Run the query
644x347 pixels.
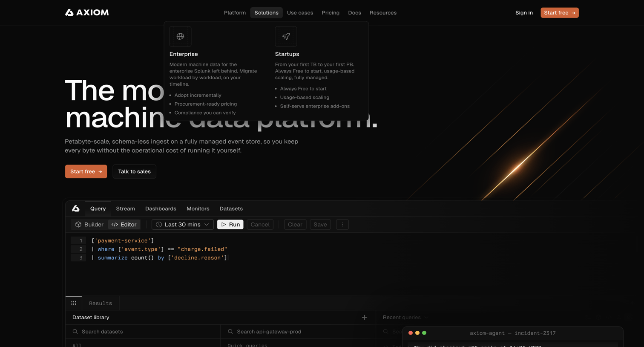pos(230,225)
